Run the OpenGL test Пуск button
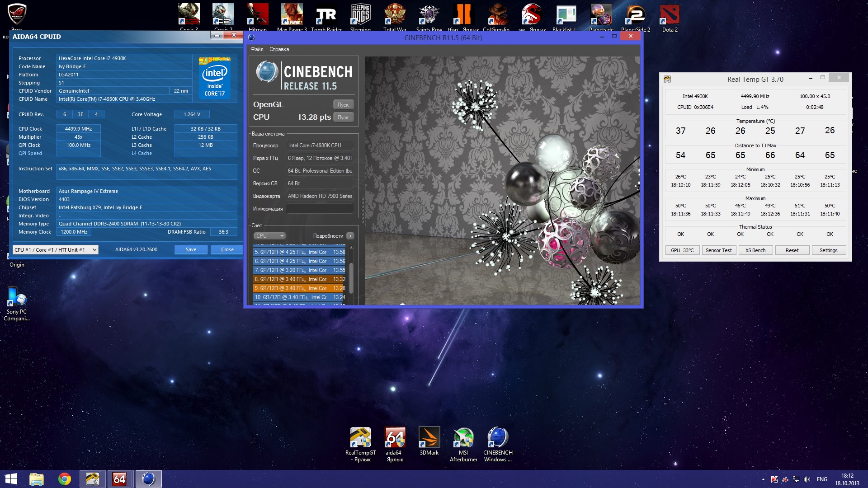Screen dimensions: 868x488 point(343,105)
